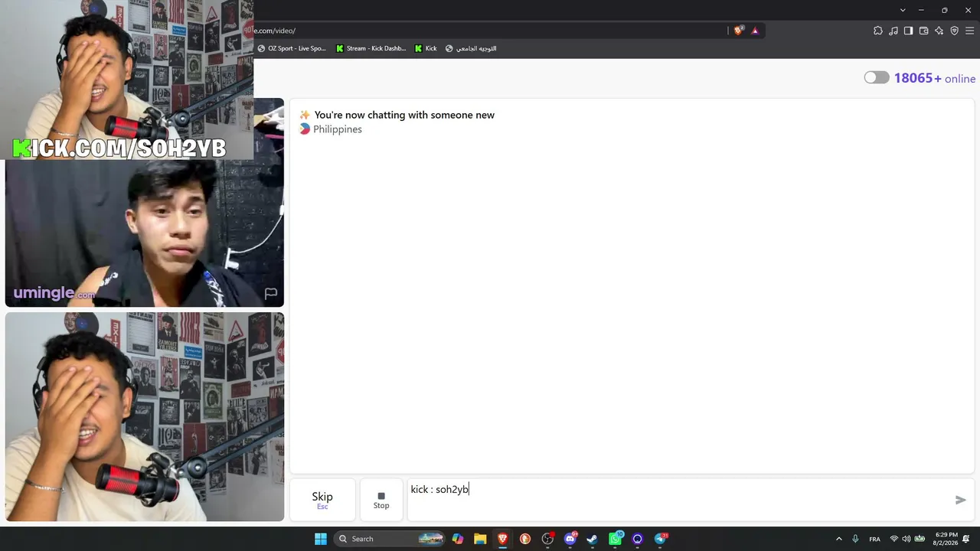
Task: Click the Brave browser taskbar icon
Action: pos(502,539)
